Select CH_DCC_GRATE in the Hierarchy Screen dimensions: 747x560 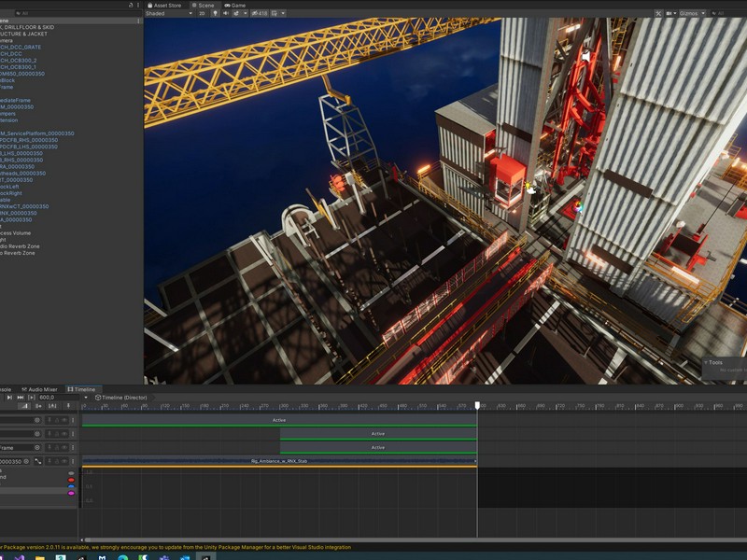[21, 48]
